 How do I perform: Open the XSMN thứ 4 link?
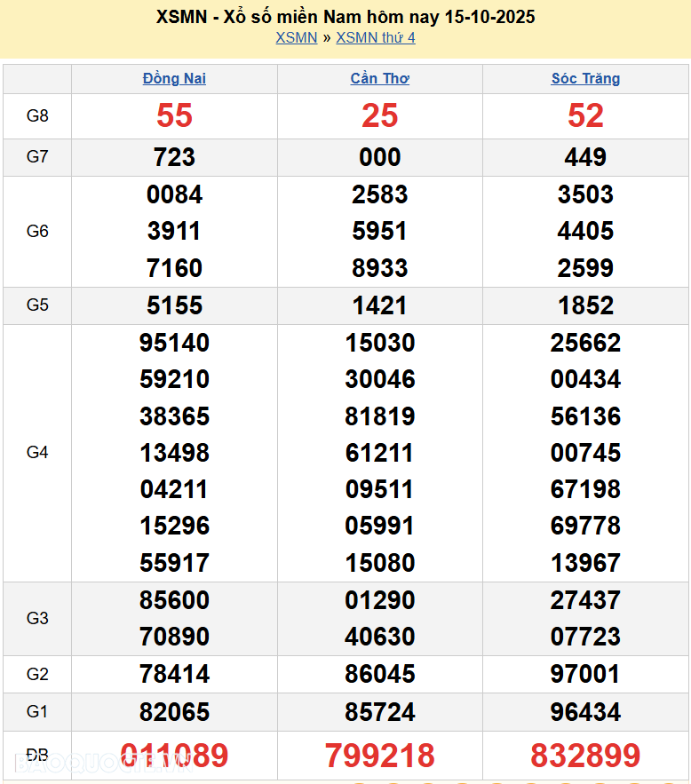point(375,37)
